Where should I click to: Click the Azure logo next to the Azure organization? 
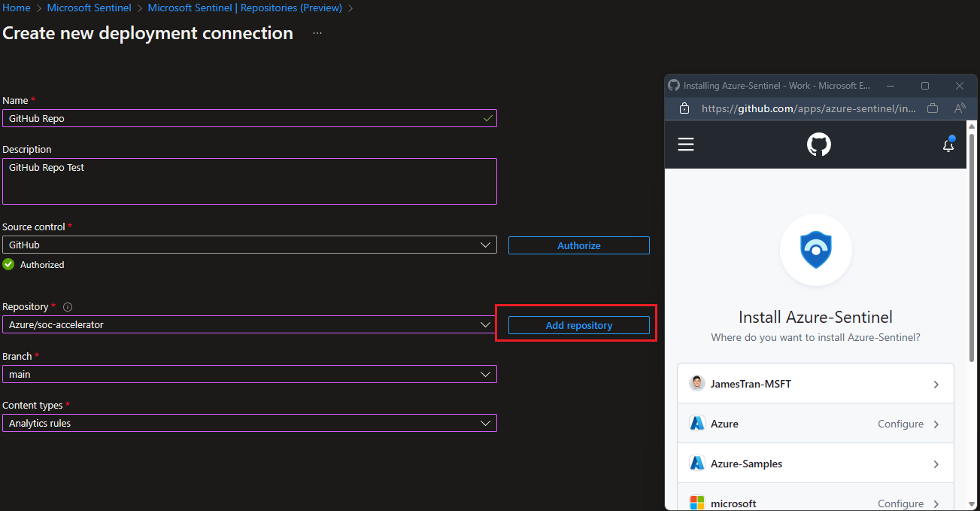(696, 423)
